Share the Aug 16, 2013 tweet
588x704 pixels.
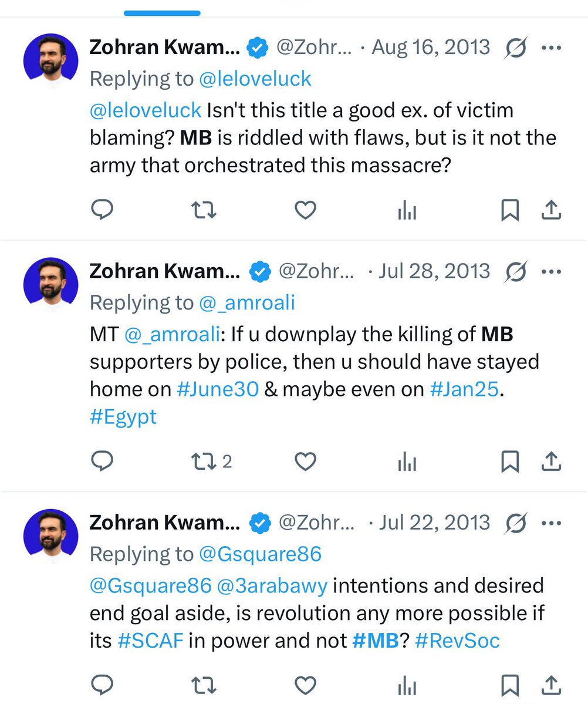point(552,210)
